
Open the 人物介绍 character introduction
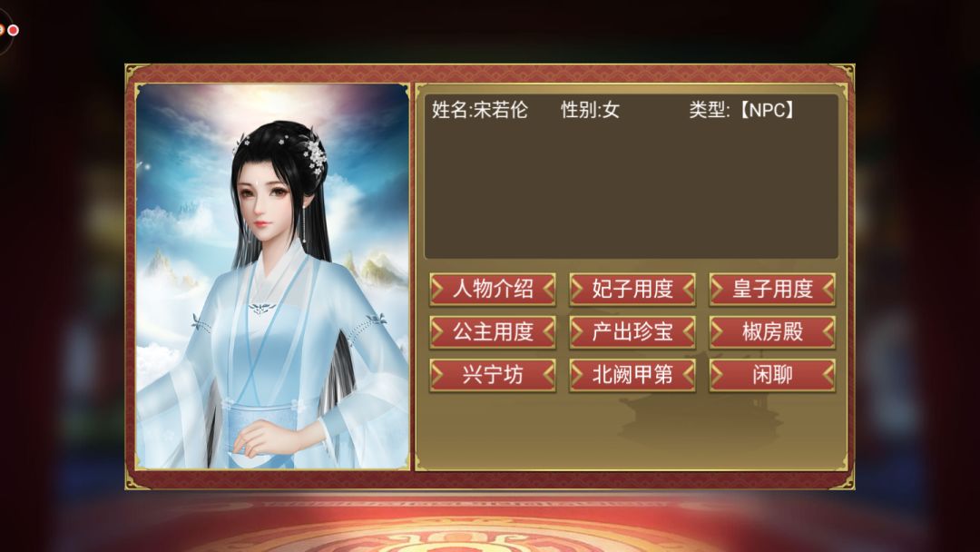(493, 290)
